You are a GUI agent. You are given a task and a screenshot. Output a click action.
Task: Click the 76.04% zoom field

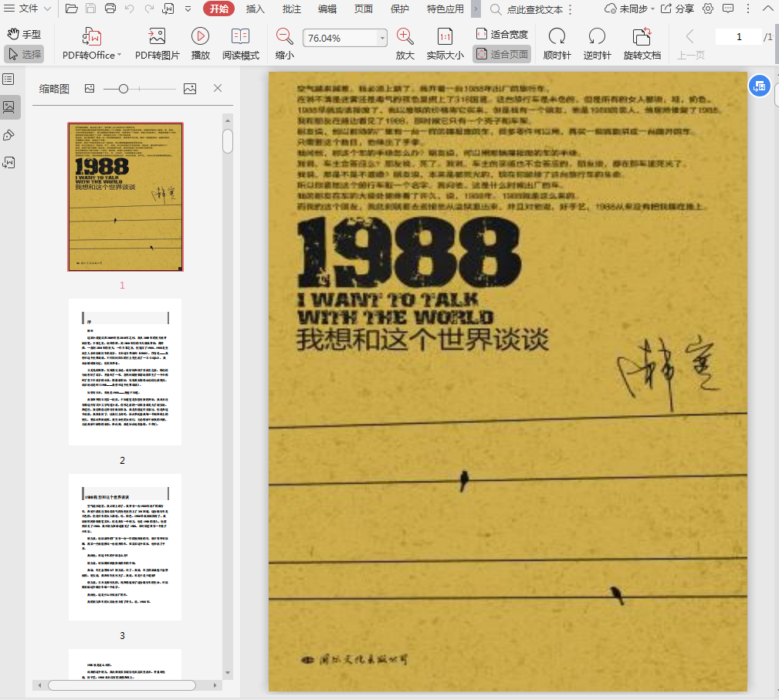[x=340, y=38]
